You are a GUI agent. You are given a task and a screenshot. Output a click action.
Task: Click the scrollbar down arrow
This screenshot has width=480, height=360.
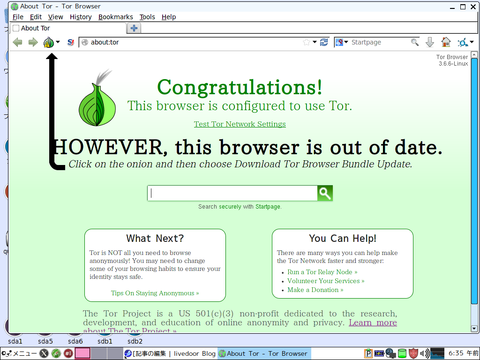click(474, 329)
